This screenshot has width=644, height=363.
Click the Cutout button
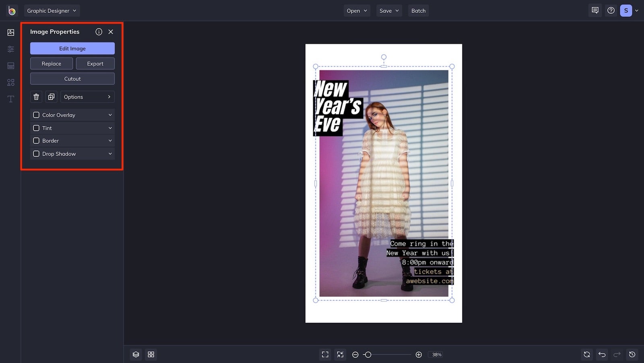coord(72,79)
